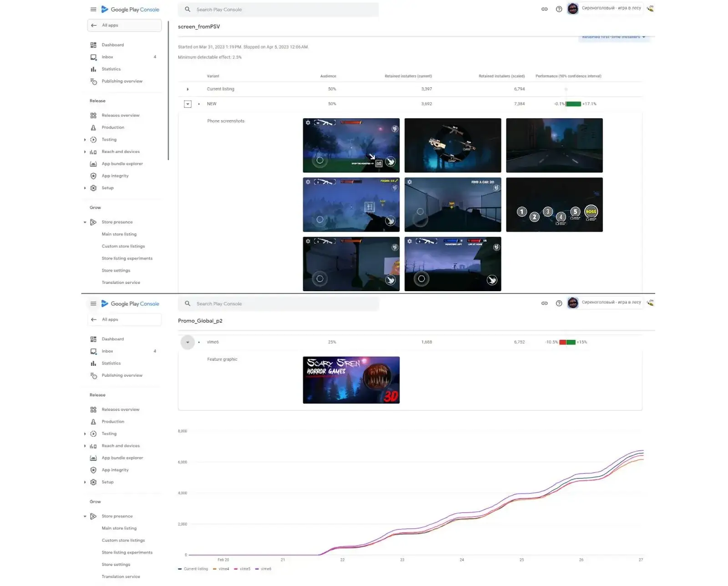Viewport: 728px width, 586px height.
Task: Open Production in Promo_Global_p2 sidebar
Action: pos(113,422)
